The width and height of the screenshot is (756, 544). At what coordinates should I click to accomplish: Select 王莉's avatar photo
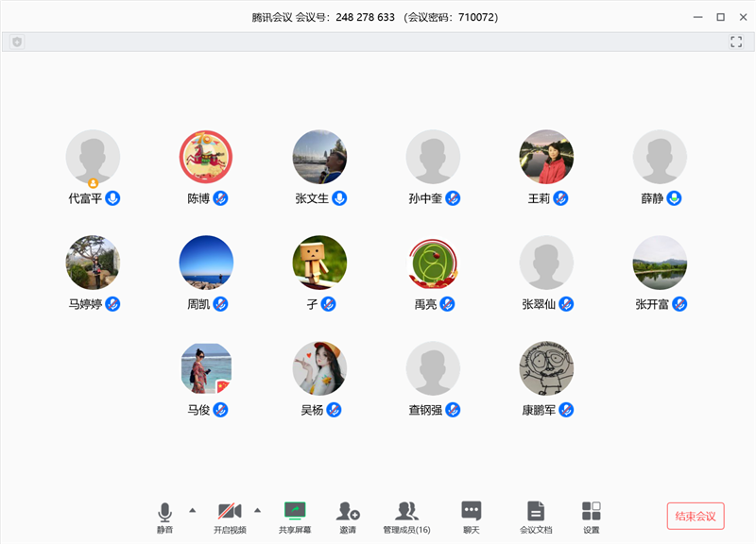click(546, 157)
